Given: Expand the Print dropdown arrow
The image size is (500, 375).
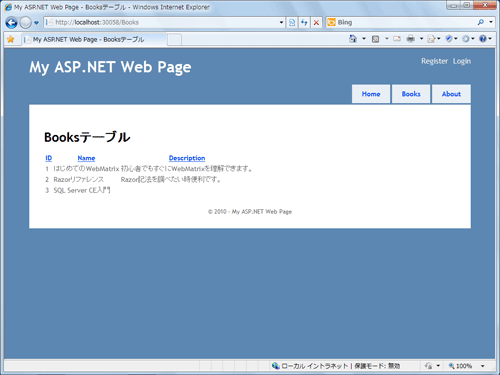Looking at the screenshot, I should coord(421,39).
